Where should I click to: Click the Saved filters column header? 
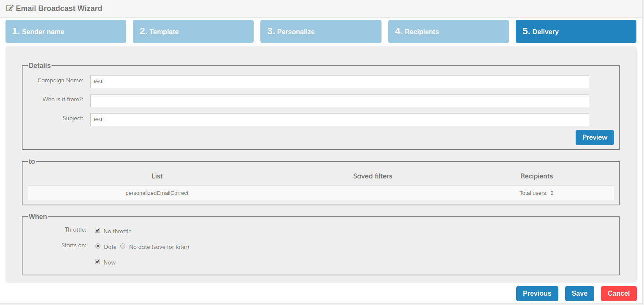click(373, 176)
